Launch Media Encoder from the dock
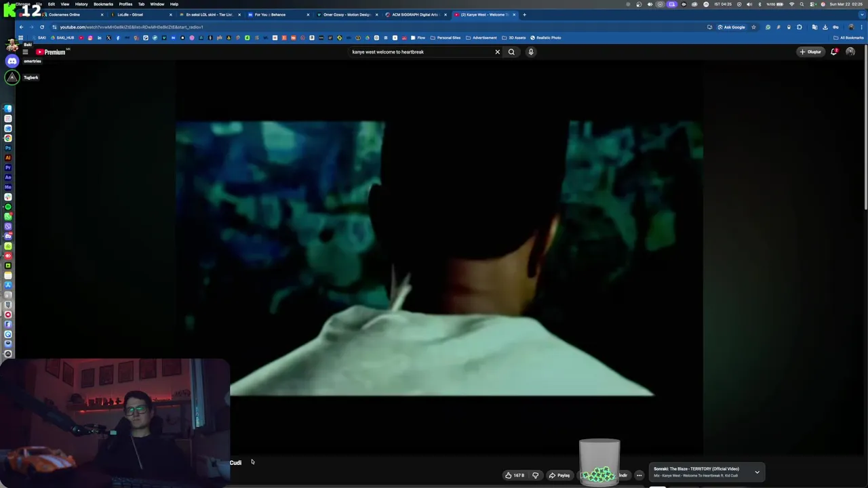 [8, 187]
